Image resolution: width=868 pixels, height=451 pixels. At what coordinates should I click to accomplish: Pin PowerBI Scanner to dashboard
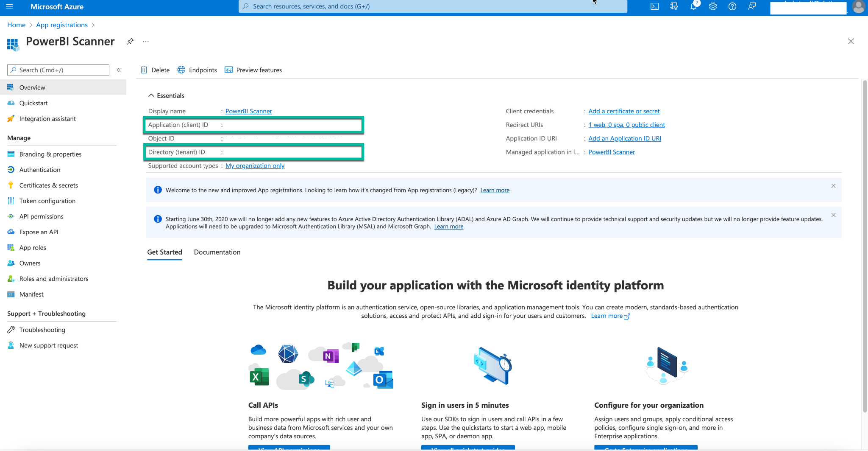[130, 41]
